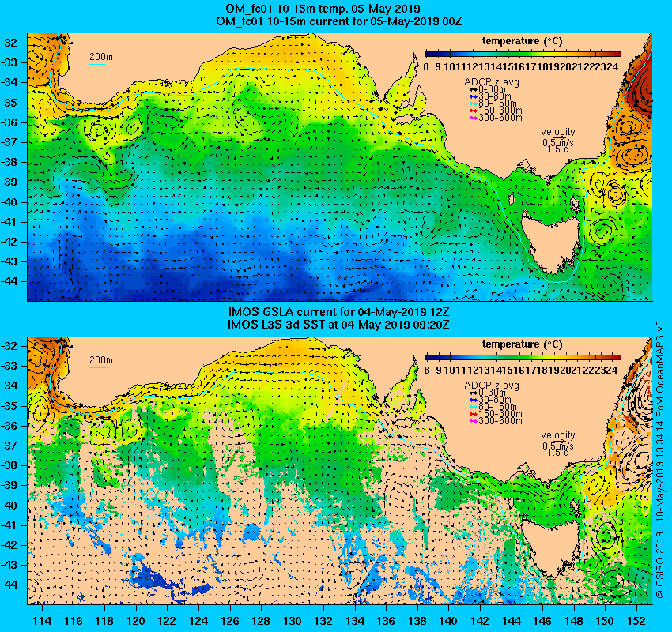
Task: Click the cyan 200m contour sample line, bottom map
Action: coord(97,367)
